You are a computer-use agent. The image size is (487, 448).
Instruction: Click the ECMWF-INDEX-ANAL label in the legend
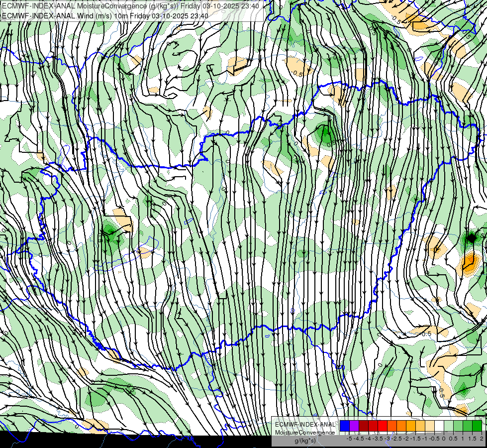coord(305,425)
